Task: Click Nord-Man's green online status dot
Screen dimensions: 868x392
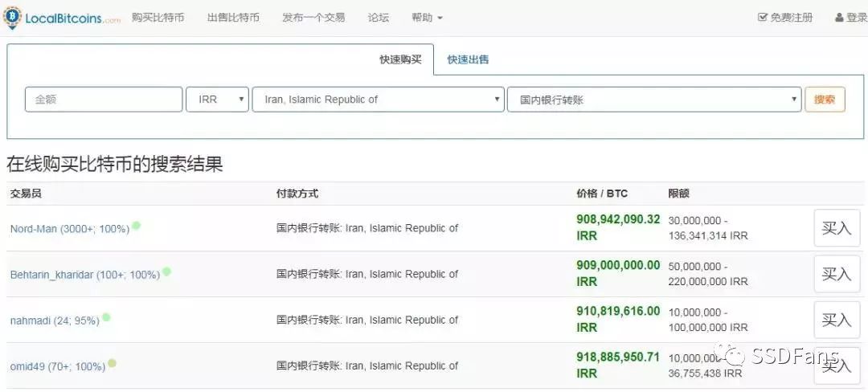Action: pos(136,226)
